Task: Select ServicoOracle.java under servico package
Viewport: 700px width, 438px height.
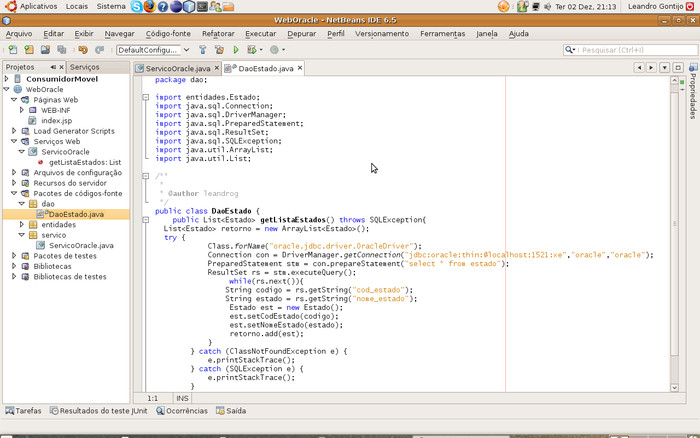Action: point(81,245)
